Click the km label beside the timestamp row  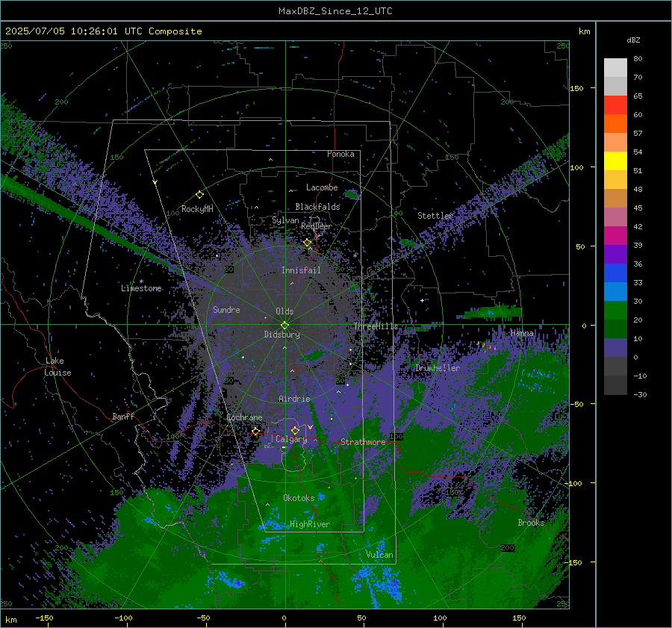pos(584,31)
